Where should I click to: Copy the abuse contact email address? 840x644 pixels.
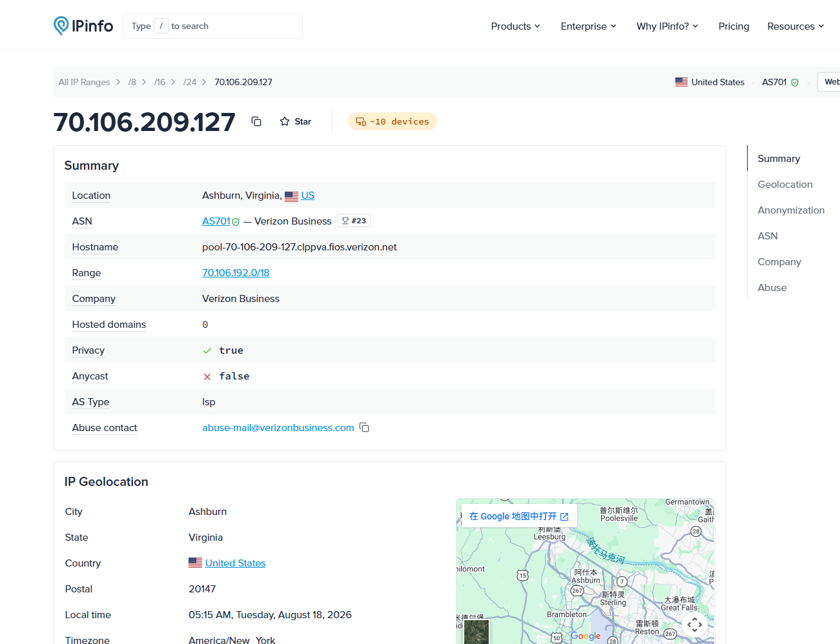point(364,427)
